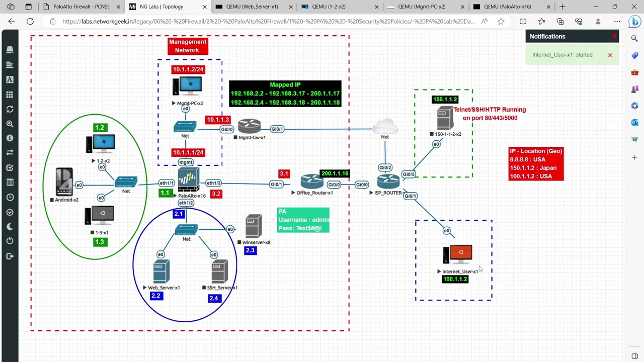Select the Internet_User-x1 computer node
The height and width of the screenshot is (362, 644).
457,255
